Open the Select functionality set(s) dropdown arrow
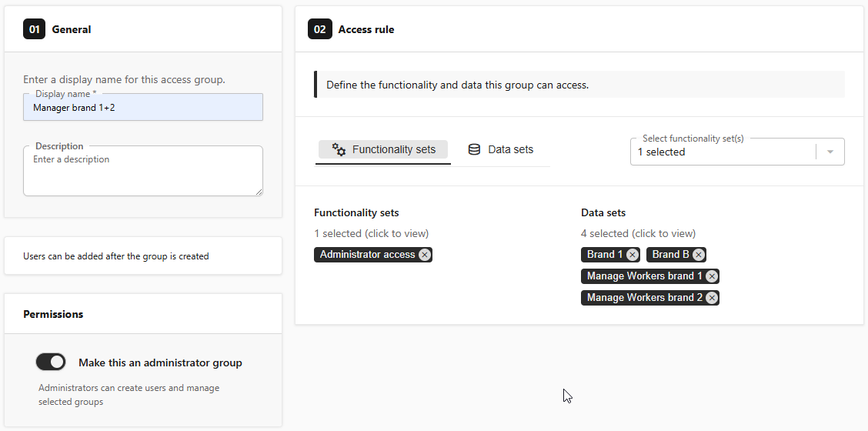868x431 pixels. (830, 152)
